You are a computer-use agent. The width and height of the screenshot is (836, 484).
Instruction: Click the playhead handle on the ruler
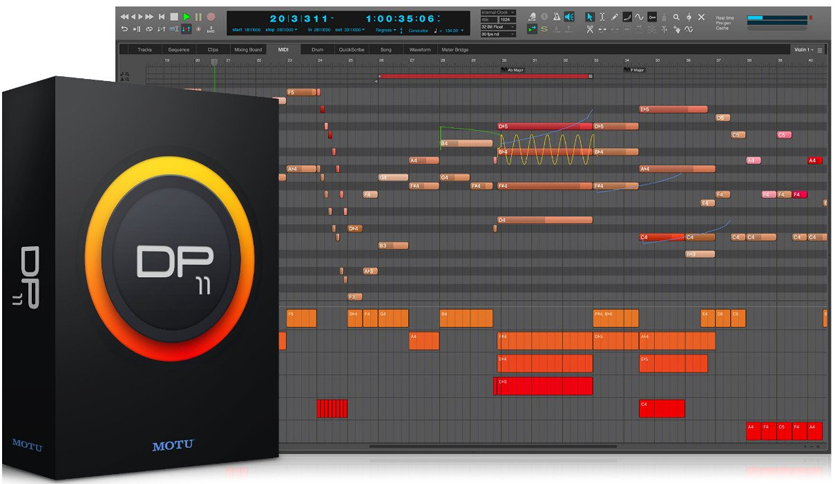[214, 62]
